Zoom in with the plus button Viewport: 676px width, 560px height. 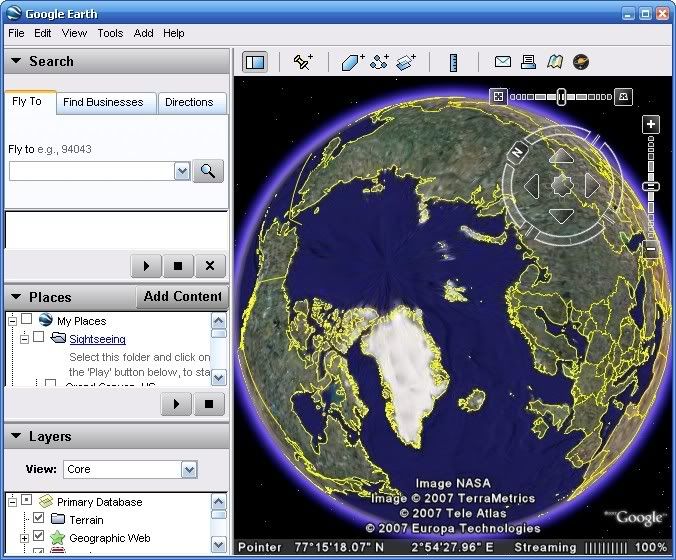[x=651, y=125]
